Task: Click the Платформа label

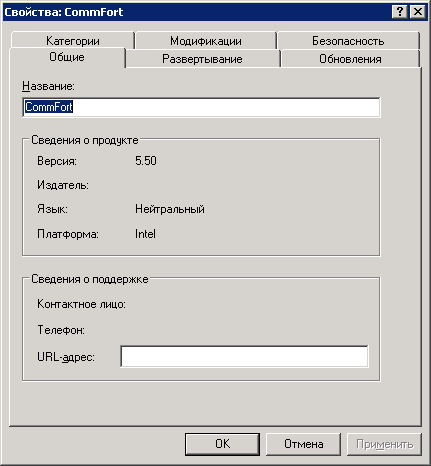Action: pos(68,234)
